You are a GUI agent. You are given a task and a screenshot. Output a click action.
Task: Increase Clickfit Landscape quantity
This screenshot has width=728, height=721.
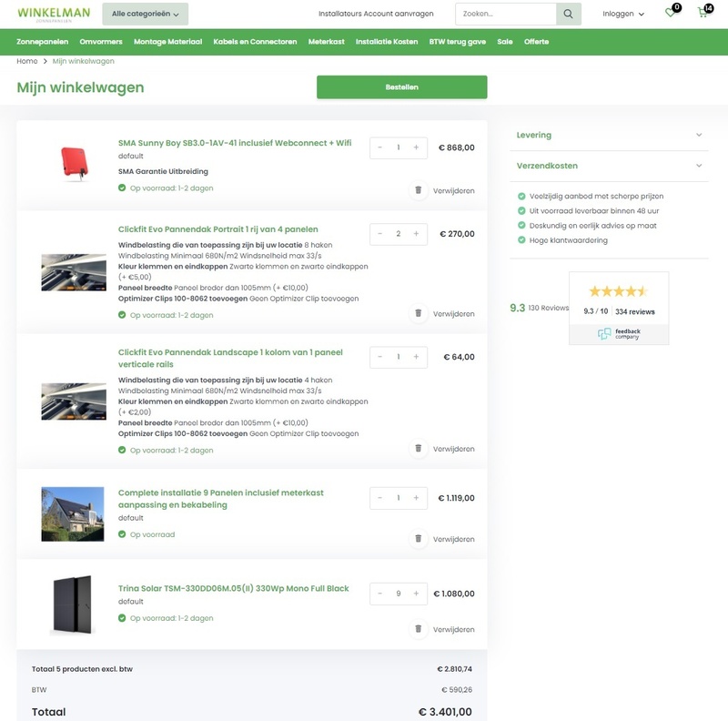coord(417,357)
